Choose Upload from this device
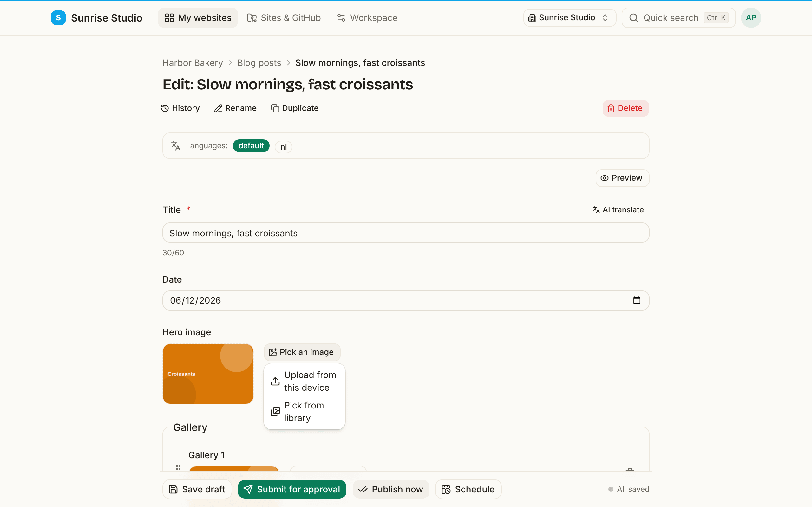812x507 pixels. 304,381
